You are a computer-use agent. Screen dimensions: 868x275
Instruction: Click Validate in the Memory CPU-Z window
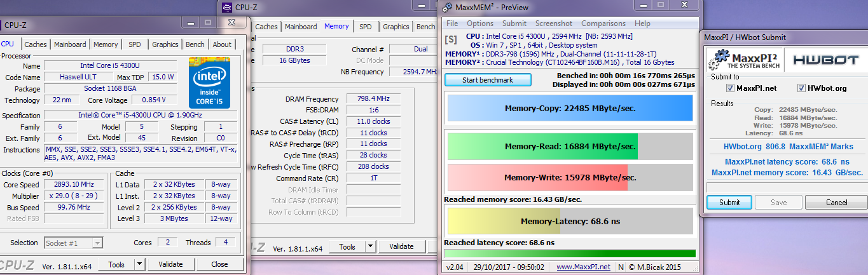401,246
